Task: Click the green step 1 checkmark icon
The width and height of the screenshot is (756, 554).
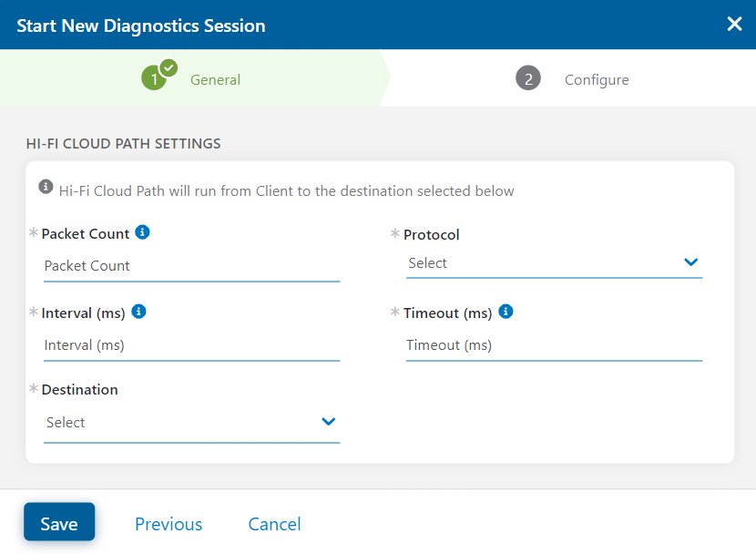Action: pyautogui.click(x=169, y=67)
